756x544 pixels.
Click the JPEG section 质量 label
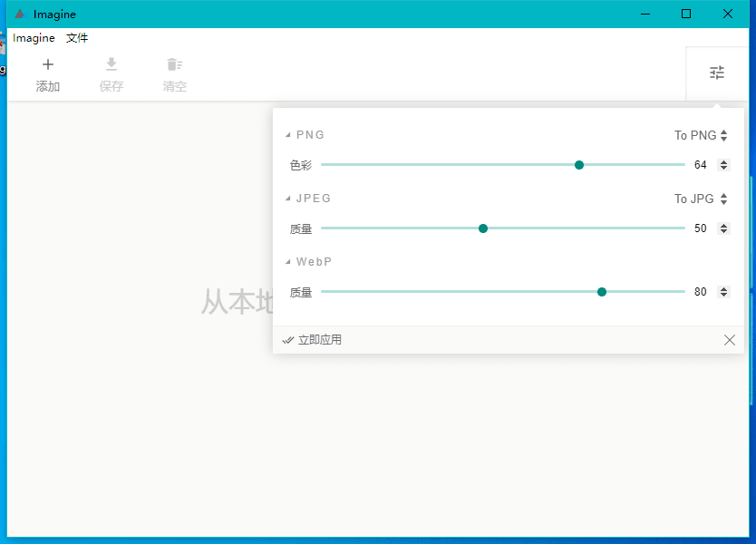301,229
